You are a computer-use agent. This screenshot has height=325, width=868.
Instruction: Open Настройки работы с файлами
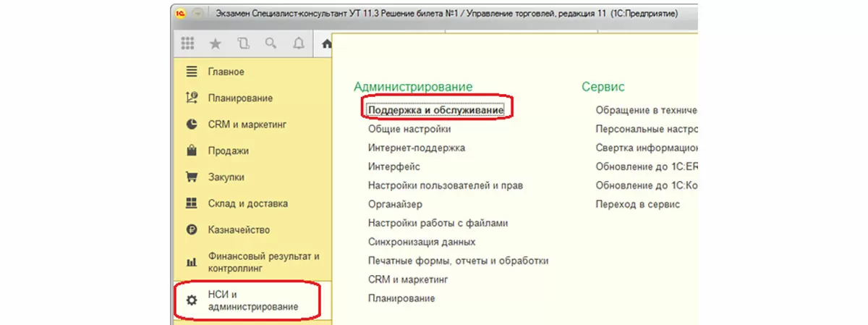438,223
